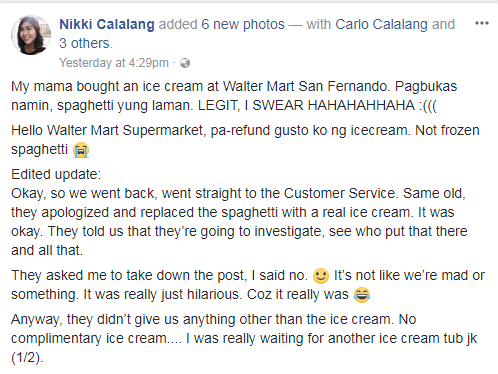This screenshot has height=374, width=498.
Task: Click the "Walter Mart San Fernando" text
Action: click(x=304, y=86)
